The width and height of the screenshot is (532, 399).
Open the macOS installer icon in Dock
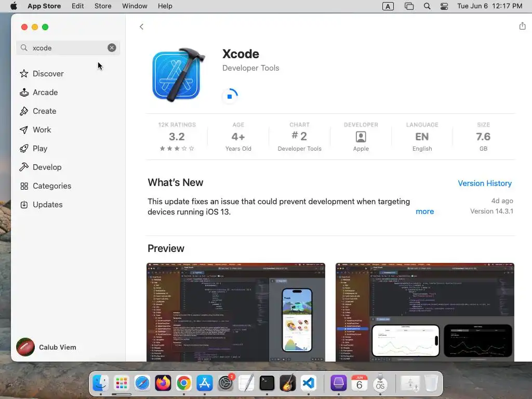[380, 383]
